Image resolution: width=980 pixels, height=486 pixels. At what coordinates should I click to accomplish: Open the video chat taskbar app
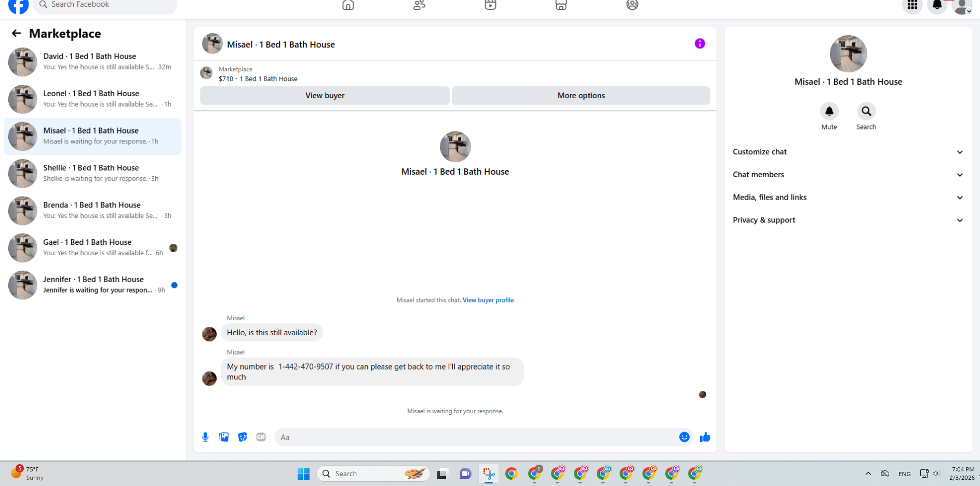tap(465, 474)
